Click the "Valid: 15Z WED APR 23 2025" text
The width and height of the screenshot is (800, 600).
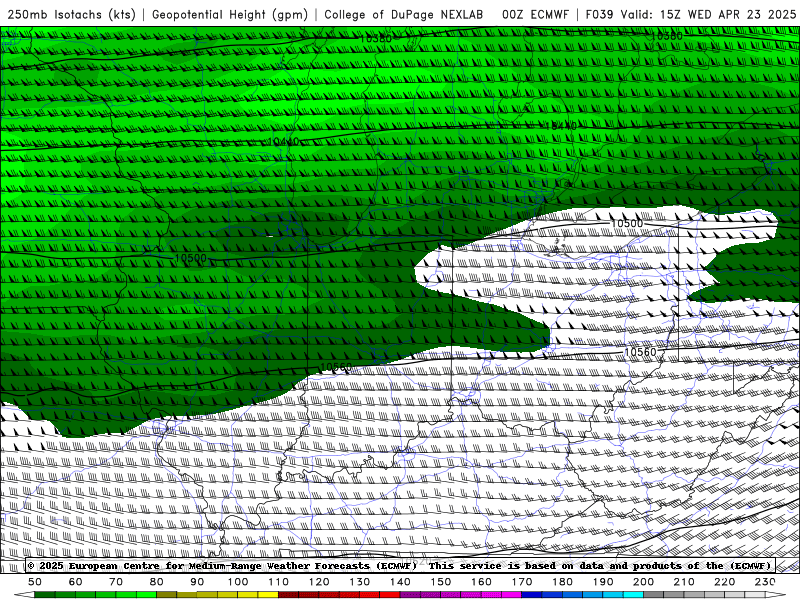click(x=708, y=14)
